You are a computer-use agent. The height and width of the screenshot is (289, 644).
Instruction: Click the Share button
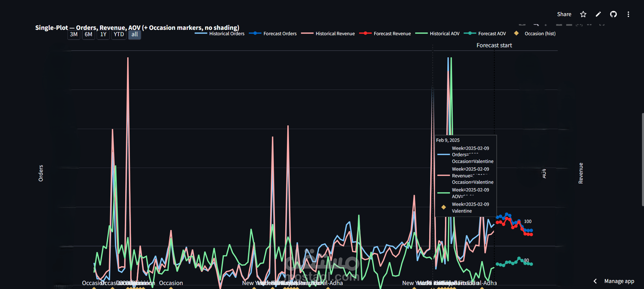(x=564, y=14)
